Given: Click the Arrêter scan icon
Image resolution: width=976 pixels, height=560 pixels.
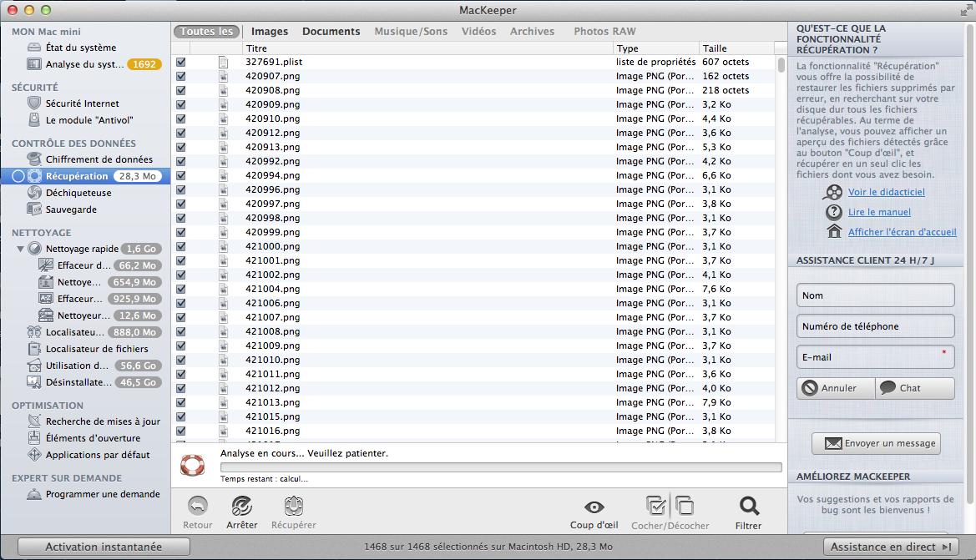Looking at the screenshot, I should click(241, 506).
